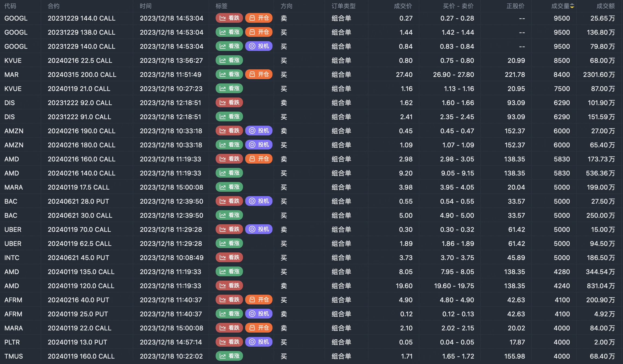623x364 pixels.
Task: Open contract 20240216 190.0 CALL for AMZN
Action: click(82, 131)
